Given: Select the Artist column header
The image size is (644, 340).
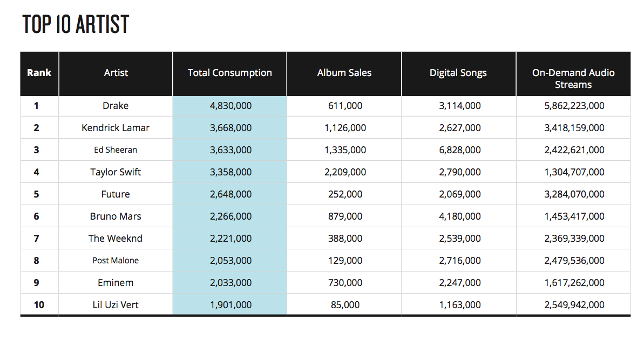Looking at the screenshot, I should click(x=116, y=73).
